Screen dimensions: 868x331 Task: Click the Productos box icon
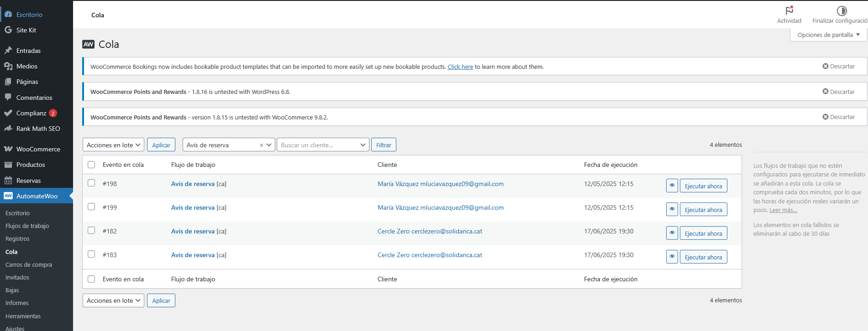click(x=8, y=165)
